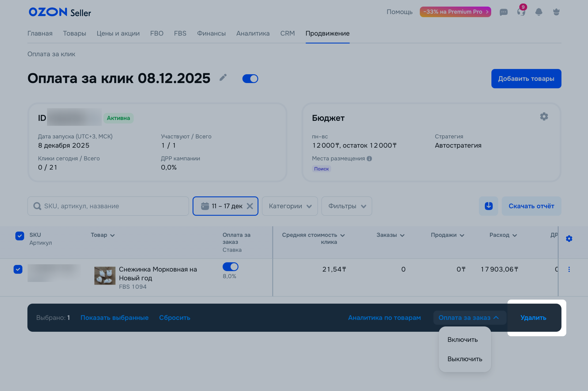
Task: Click the download arrow icon button
Action: tap(488, 206)
